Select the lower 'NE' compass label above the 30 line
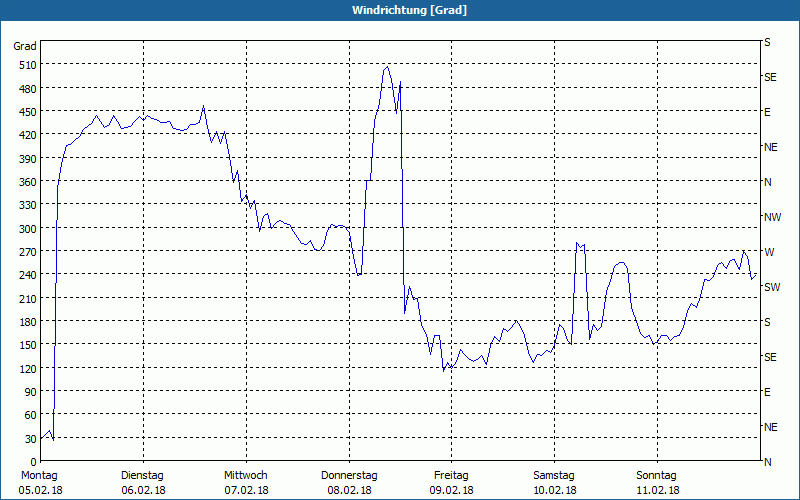The width and height of the screenshot is (800, 500). (771, 427)
